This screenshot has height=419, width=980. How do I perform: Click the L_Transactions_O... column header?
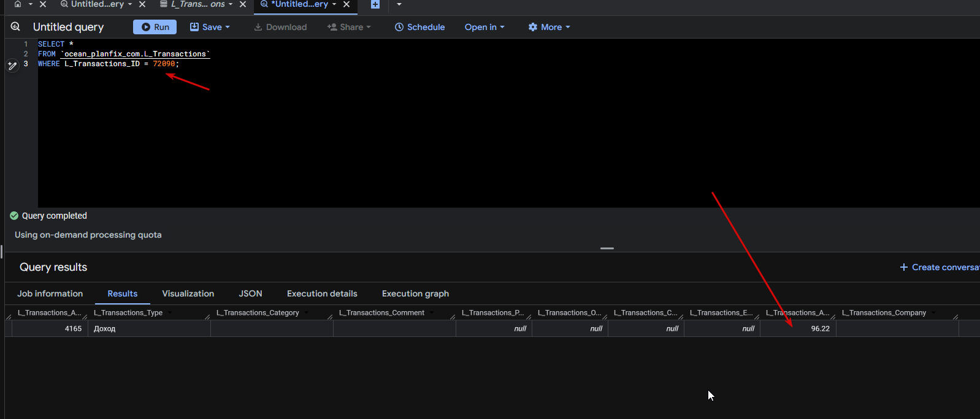569,312
